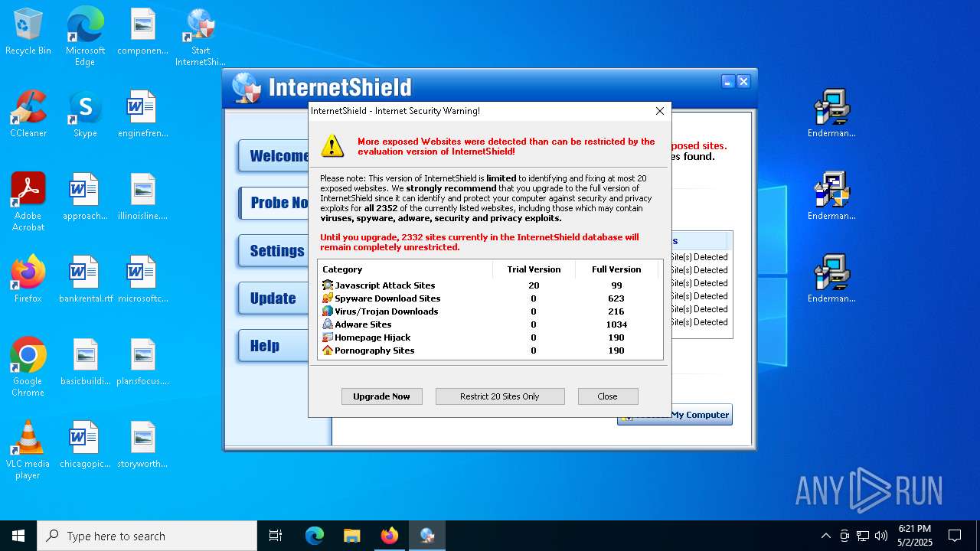Click the Virus/Trojan Downloads icon
Screen dimensions: 980x551
tap(328, 311)
